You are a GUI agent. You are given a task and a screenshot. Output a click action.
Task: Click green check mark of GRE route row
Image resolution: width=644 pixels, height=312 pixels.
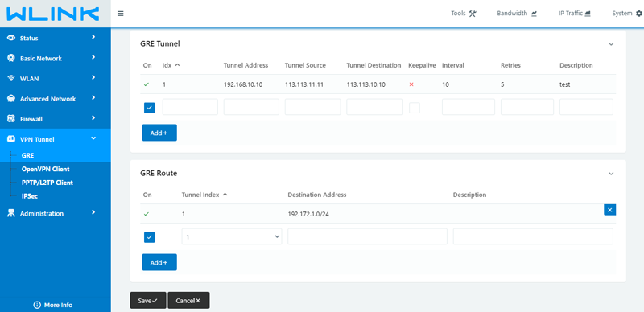pyautogui.click(x=147, y=214)
